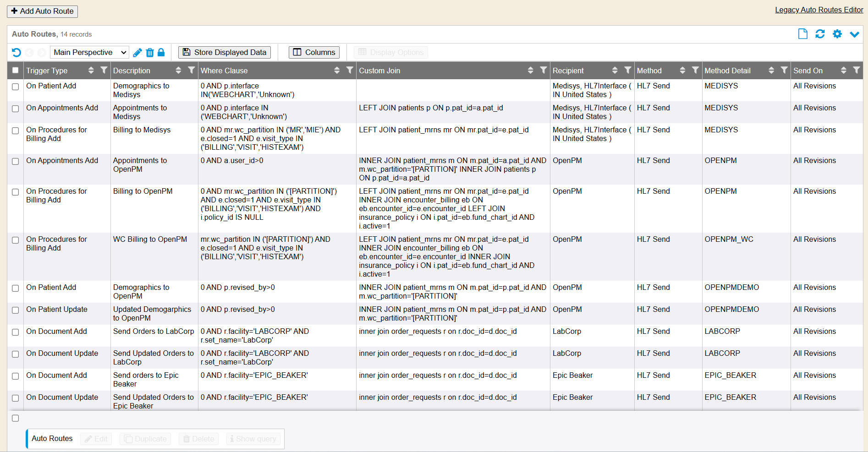
Task: Check the Send Updated Orders to LabCorp row
Action: pyautogui.click(x=16, y=354)
